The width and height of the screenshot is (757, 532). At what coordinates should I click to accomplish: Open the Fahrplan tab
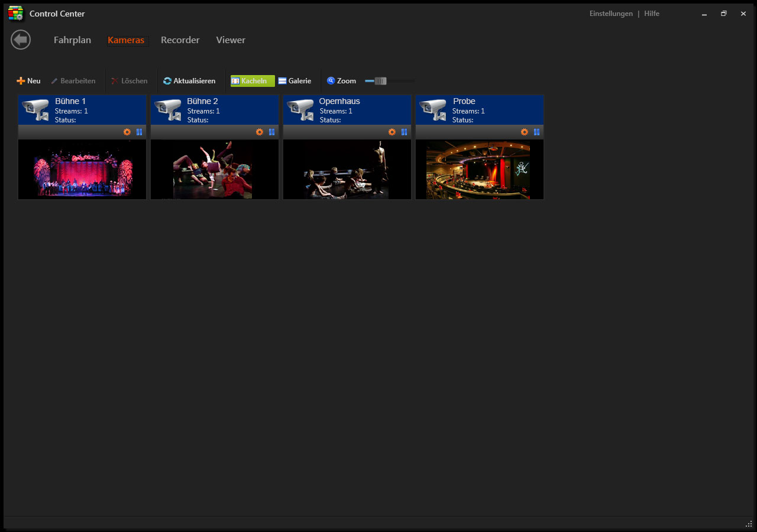point(72,40)
